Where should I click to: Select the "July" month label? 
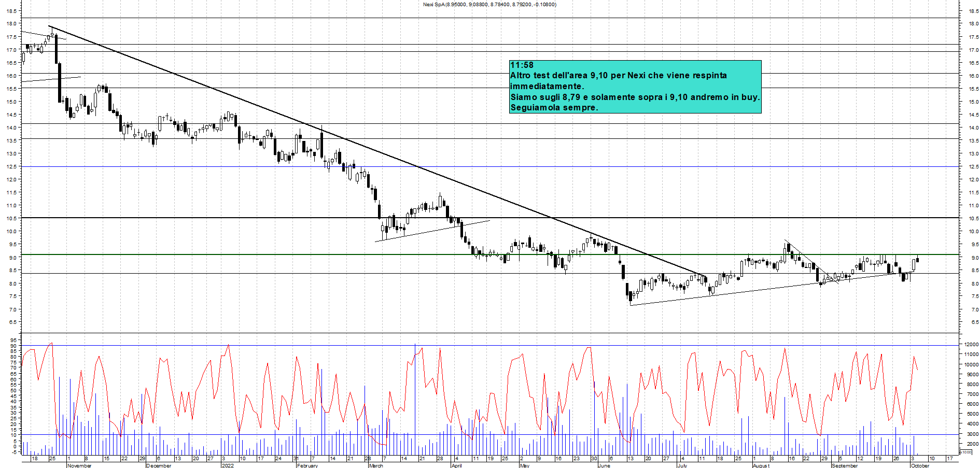point(682,465)
